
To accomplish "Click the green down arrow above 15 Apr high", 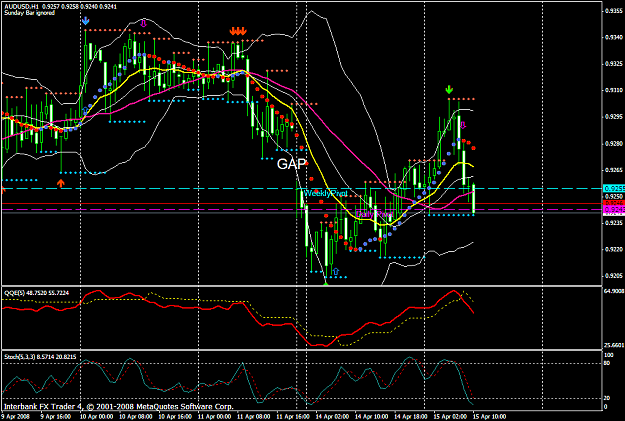I will (449, 89).
